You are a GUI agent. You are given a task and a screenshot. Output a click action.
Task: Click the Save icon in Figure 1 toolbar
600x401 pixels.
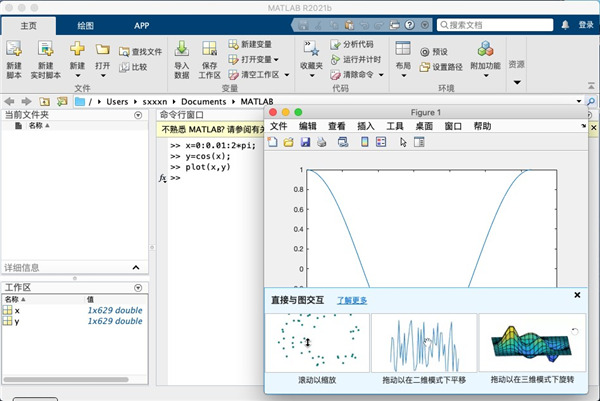pos(305,142)
